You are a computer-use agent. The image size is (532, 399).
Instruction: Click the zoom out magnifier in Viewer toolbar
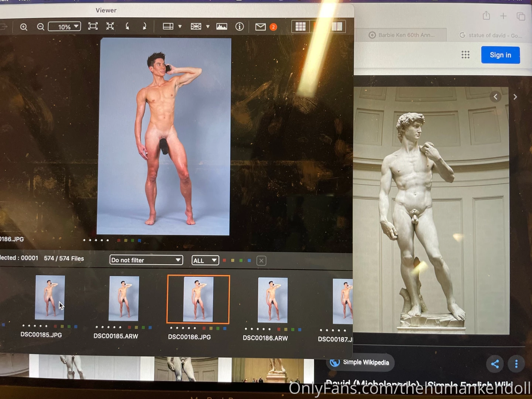coord(41,27)
